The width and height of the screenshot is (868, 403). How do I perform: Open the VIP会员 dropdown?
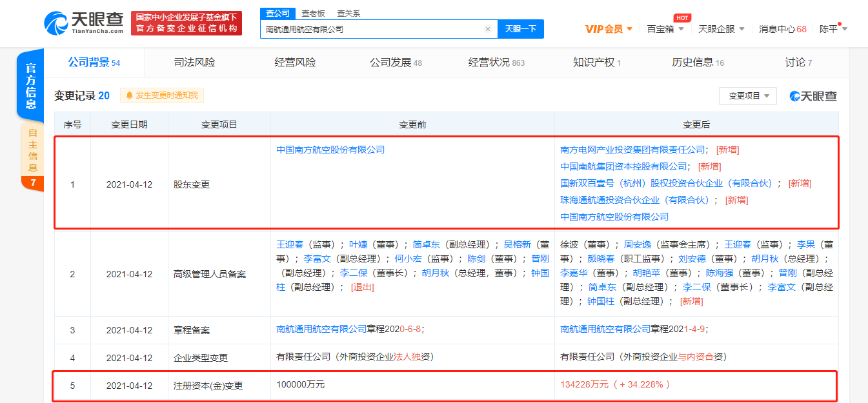tap(609, 29)
